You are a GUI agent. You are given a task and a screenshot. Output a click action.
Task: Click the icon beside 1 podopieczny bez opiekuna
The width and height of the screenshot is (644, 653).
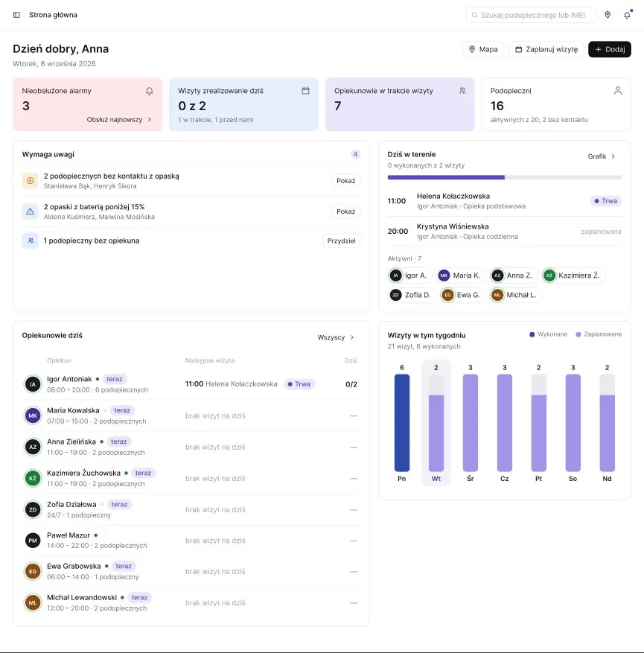click(x=30, y=241)
